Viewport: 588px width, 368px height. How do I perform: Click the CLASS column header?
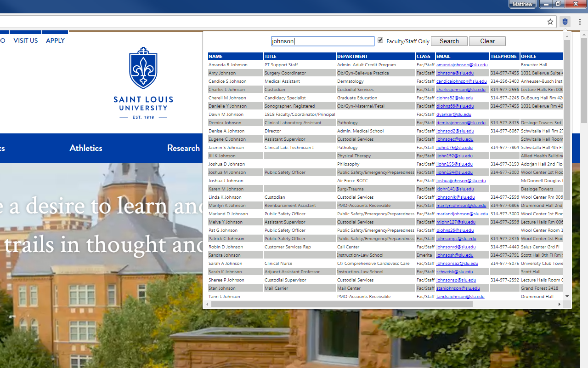click(425, 56)
